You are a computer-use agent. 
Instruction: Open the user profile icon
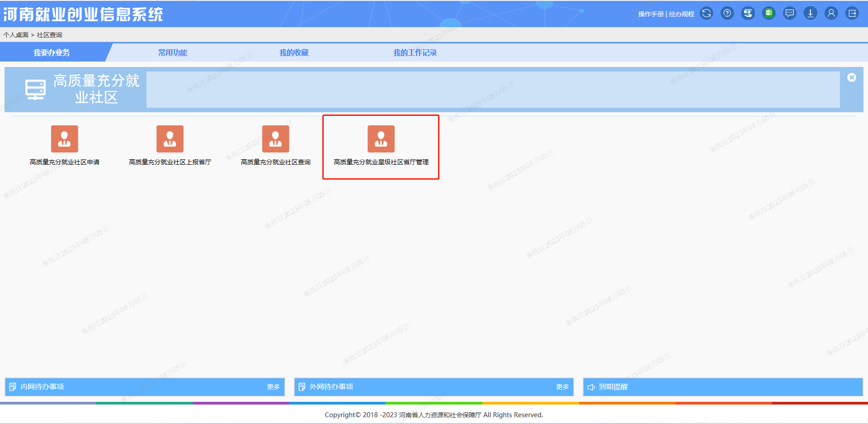coord(831,14)
